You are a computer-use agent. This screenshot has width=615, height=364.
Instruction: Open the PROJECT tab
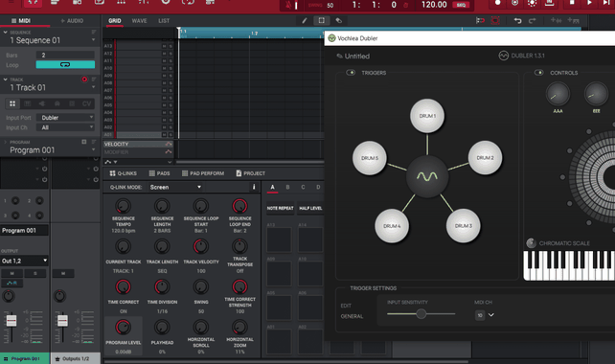(x=250, y=173)
